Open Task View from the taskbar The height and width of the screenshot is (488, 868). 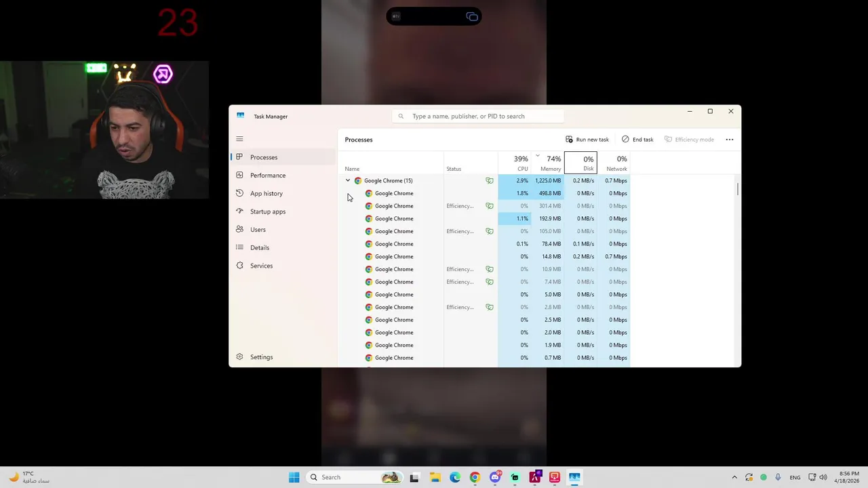point(414,477)
